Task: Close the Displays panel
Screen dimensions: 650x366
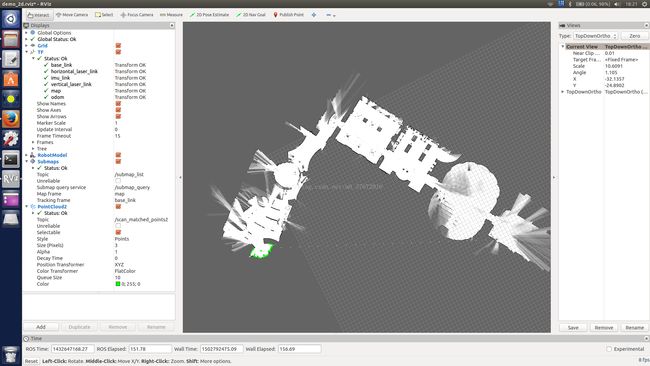Action: pyautogui.click(x=172, y=25)
